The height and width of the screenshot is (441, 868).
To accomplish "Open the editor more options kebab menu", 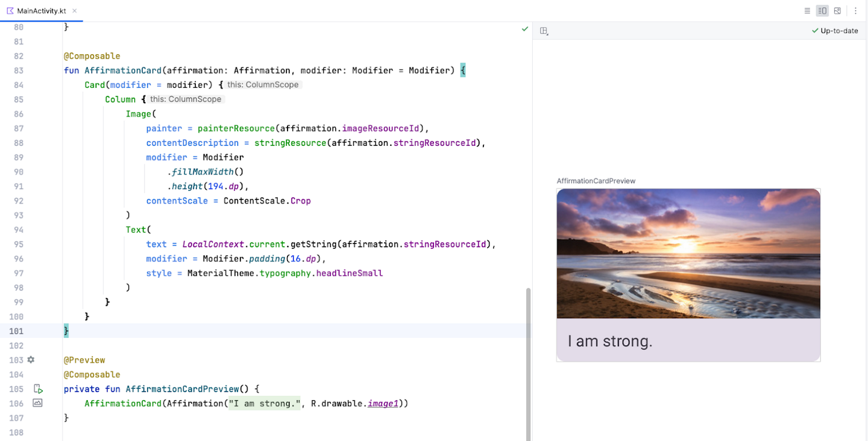I will (855, 11).
